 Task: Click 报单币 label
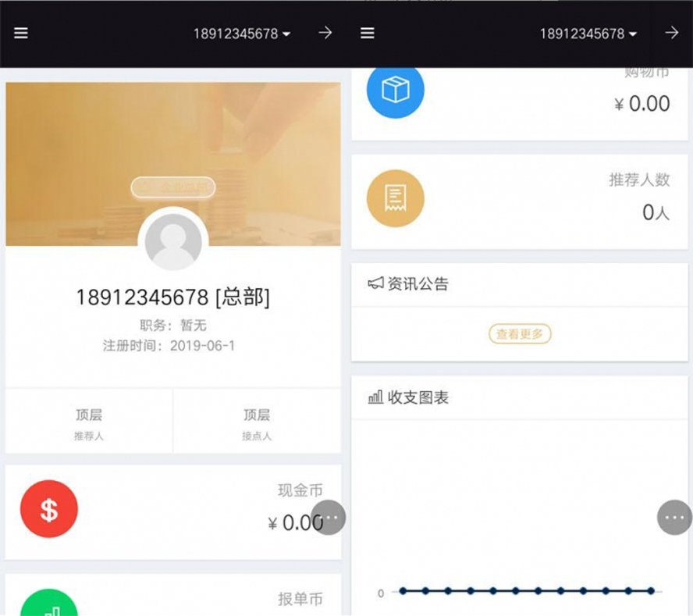(300, 599)
